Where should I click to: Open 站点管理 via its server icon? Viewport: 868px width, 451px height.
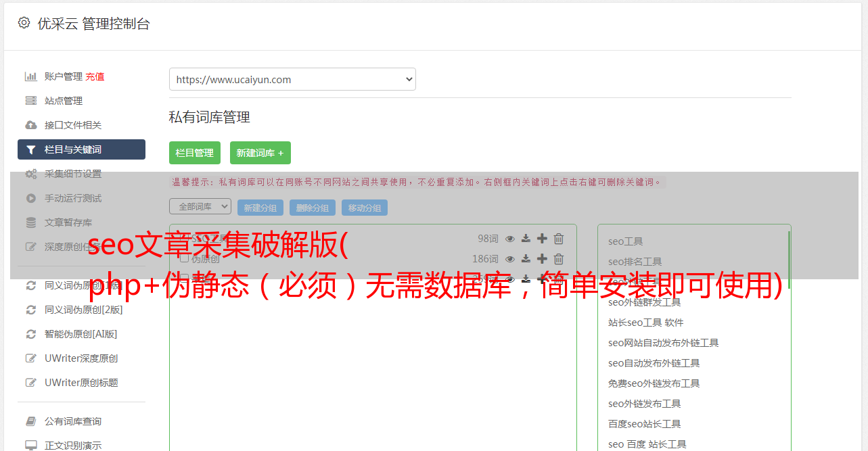(30, 101)
